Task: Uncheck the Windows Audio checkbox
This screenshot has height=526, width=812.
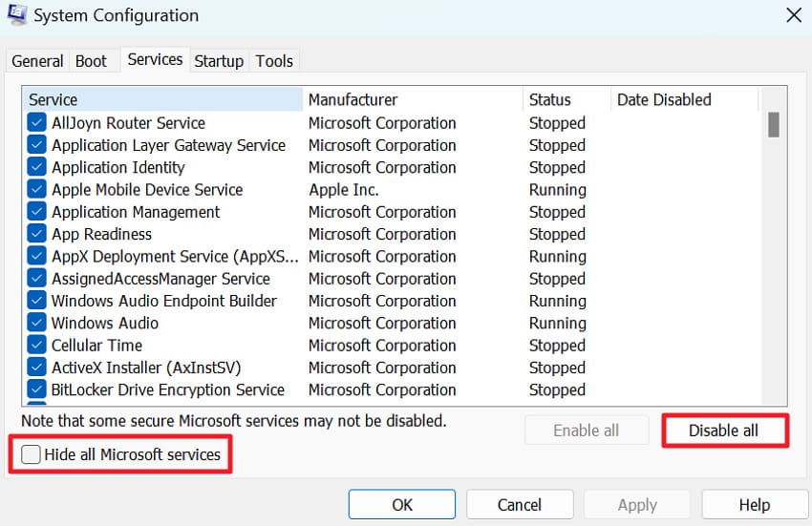Action: tap(36, 323)
